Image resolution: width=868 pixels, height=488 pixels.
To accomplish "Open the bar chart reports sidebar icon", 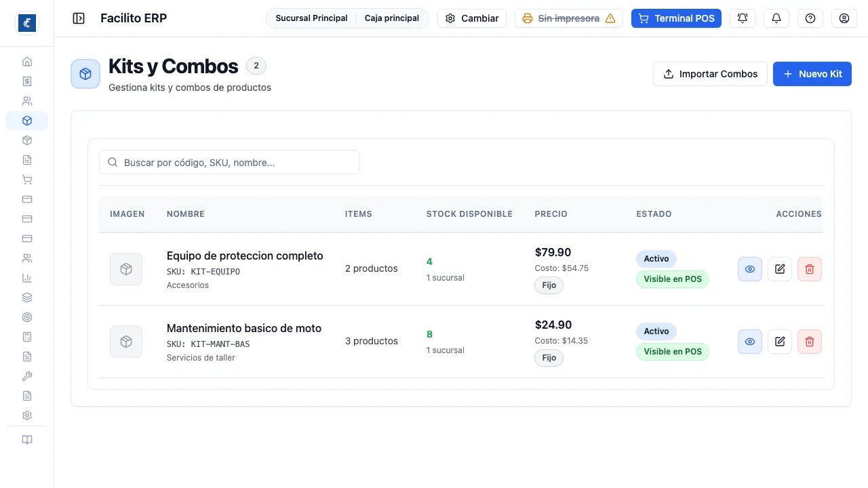I will tap(27, 278).
